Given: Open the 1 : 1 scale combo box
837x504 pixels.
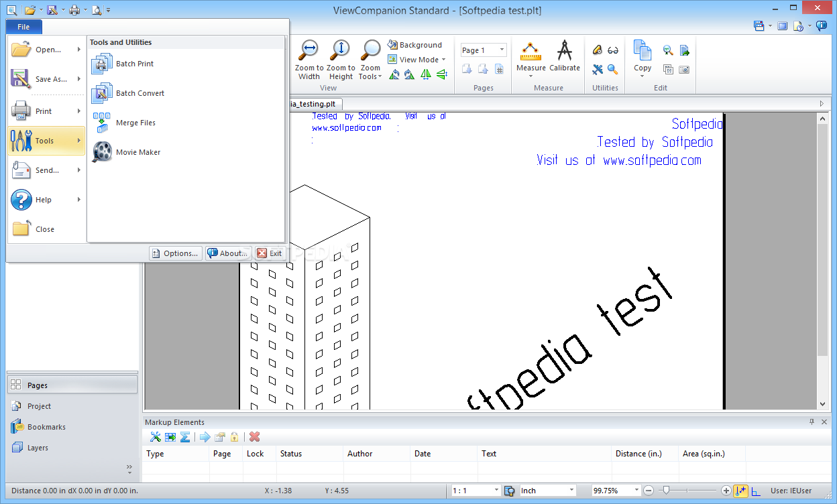Looking at the screenshot, I should click(476, 491).
